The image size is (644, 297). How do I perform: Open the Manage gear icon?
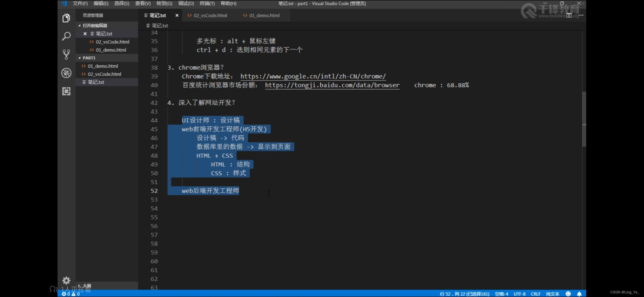pyautogui.click(x=66, y=280)
